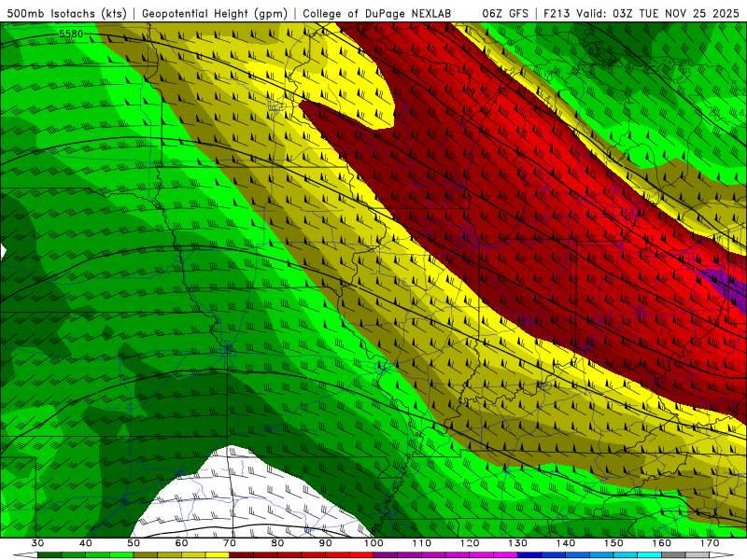This screenshot has width=747, height=560.
Task: Click the 160 value on the color scale
Action: point(662,543)
